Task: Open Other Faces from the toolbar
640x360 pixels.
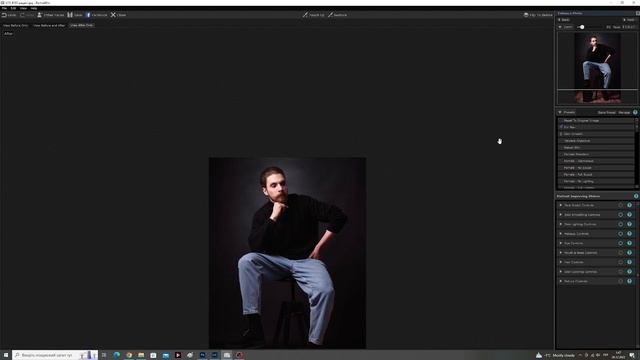Action: 51,15
